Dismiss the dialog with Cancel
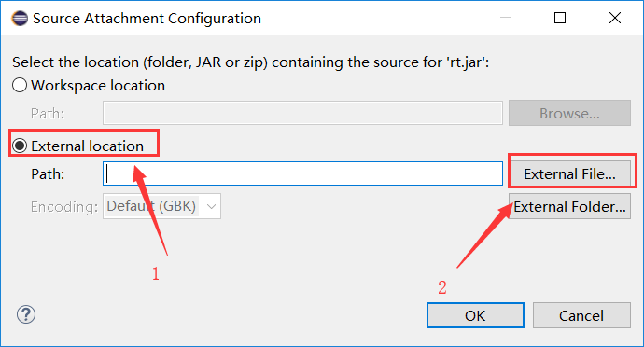 (x=581, y=315)
